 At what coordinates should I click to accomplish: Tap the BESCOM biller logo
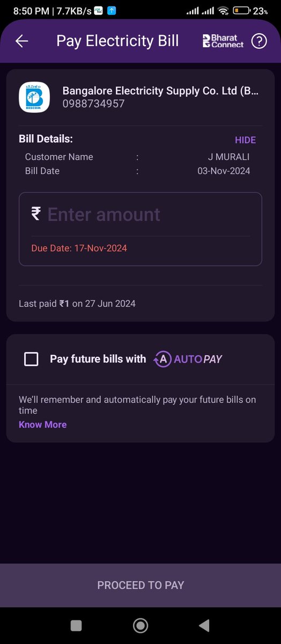34,97
